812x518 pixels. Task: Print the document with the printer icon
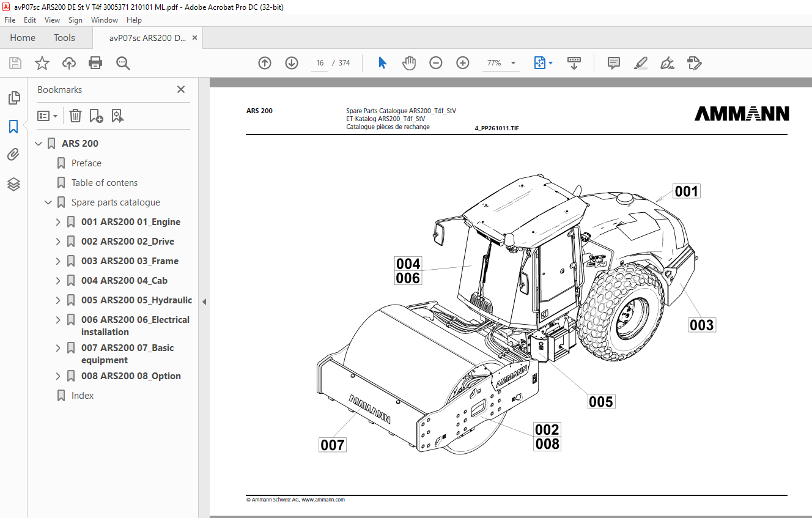(95, 63)
